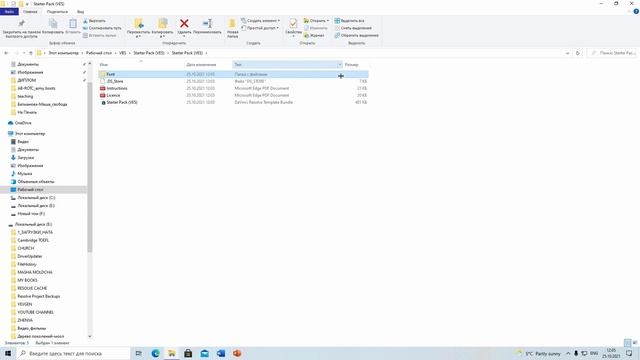Select Локальный диск (C:) in navigation pane
Viewport: 640px width, 360px height.
pos(36,198)
